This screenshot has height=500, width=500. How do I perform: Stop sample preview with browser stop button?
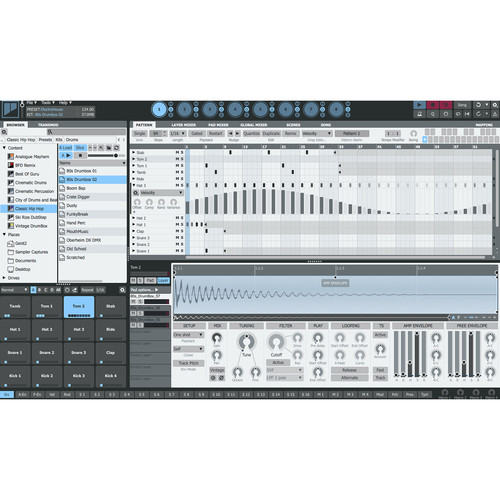coord(80,156)
